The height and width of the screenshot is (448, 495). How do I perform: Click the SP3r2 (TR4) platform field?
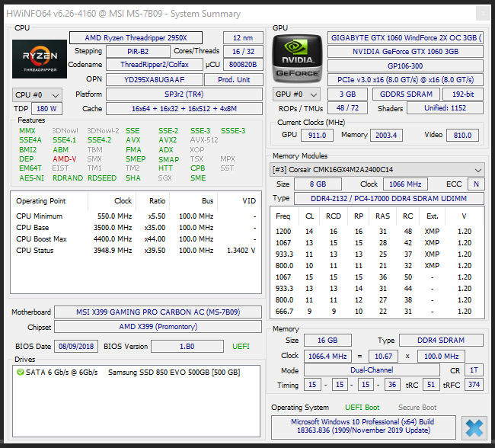[184, 94]
